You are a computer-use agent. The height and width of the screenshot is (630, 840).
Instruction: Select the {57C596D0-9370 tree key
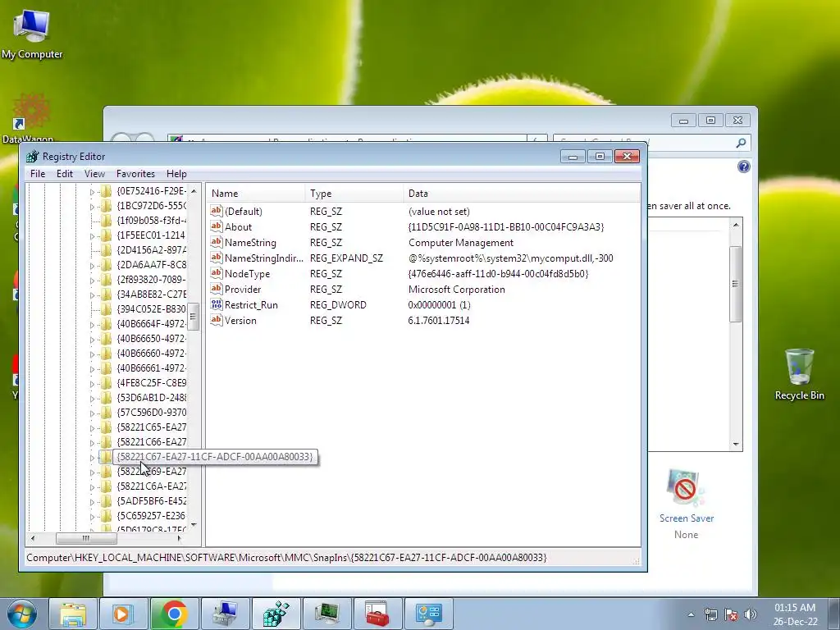click(x=152, y=413)
